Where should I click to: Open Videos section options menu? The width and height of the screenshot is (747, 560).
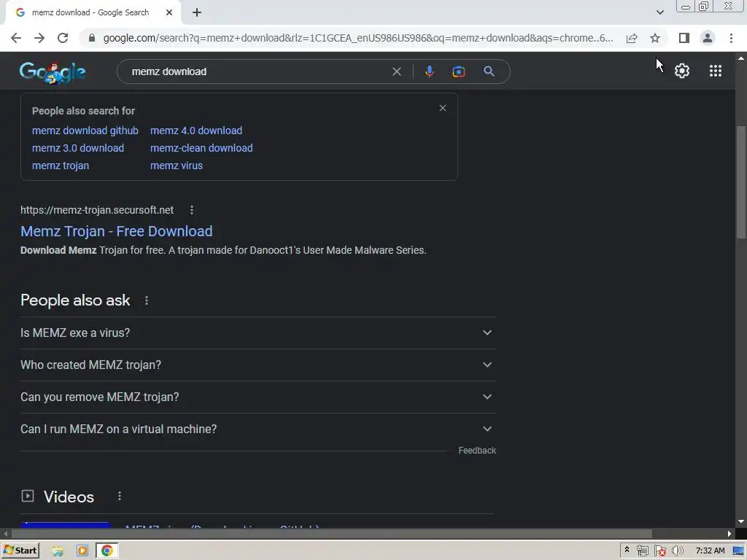coord(120,496)
